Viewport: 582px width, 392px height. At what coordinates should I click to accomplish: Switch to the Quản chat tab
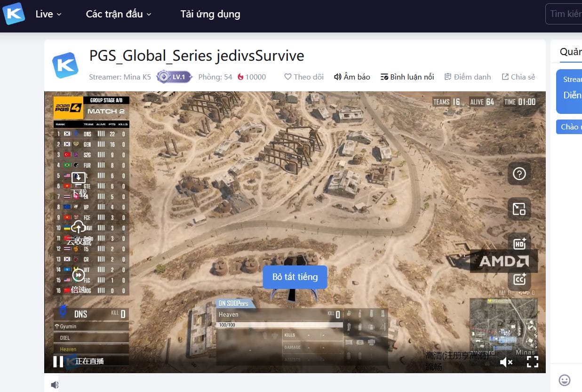(570, 52)
